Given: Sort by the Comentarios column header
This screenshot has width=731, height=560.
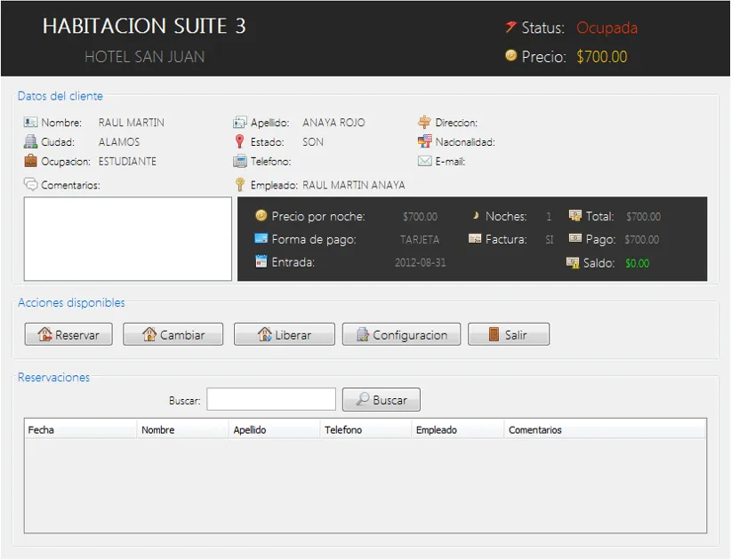Looking at the screenshot, I should coord(605,429).
